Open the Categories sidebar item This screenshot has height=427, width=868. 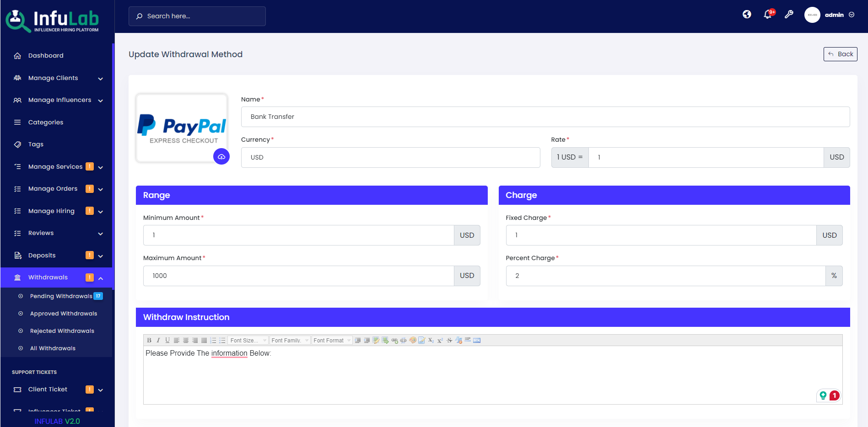point(46,122)
